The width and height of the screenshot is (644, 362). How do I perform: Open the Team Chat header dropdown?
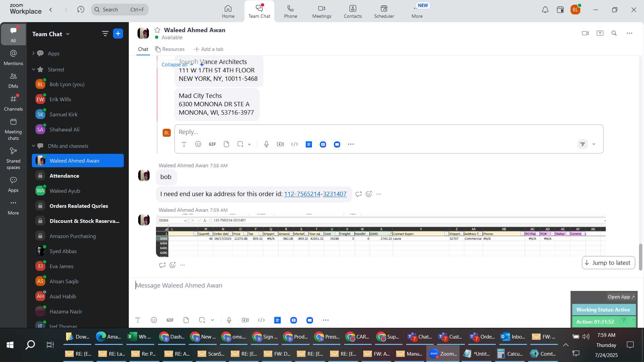coord(68,34)
